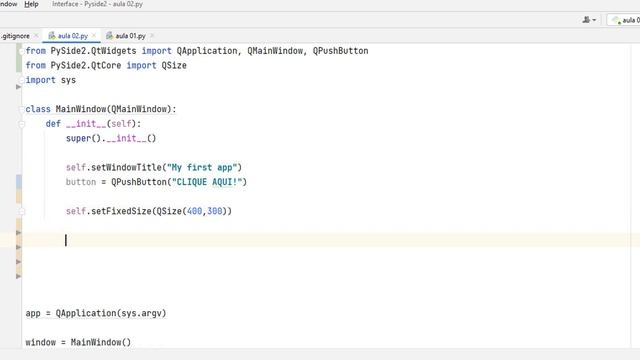Click on QApplication(sys.argv) line
The height and width of the screenshot is (360, 640).
coord(96,313)
